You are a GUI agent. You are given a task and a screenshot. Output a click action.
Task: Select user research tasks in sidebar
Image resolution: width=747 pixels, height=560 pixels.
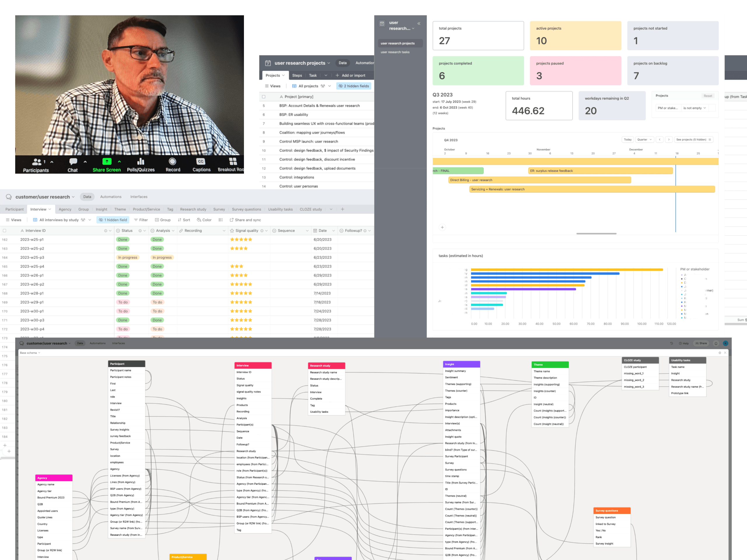point(395,52)
